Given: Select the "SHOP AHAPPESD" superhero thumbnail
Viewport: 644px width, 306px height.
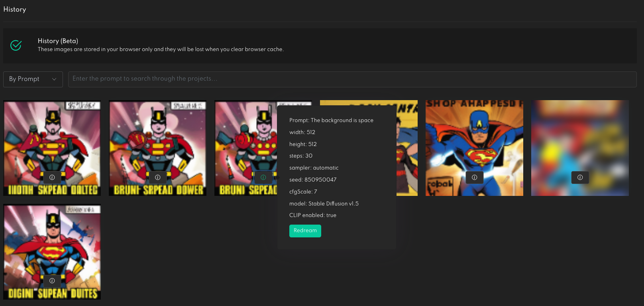Looking at the screenshot, I should [x=474, y=148].
